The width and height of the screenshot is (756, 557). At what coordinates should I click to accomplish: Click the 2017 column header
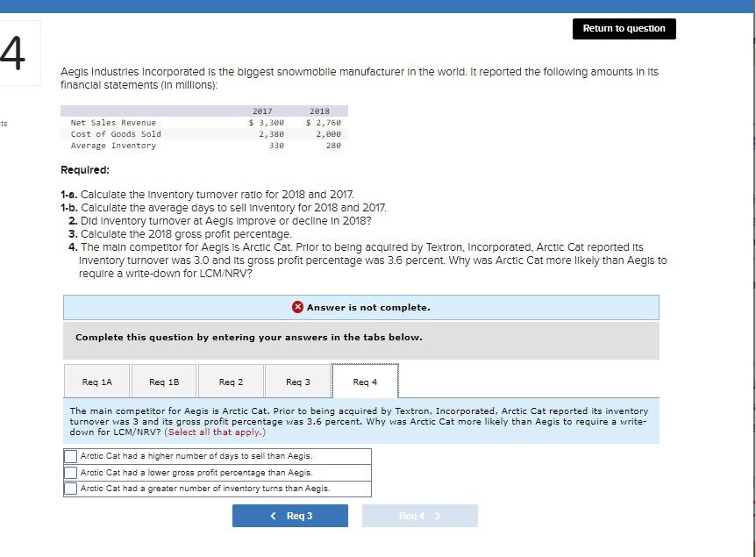[x=262, y=111]
